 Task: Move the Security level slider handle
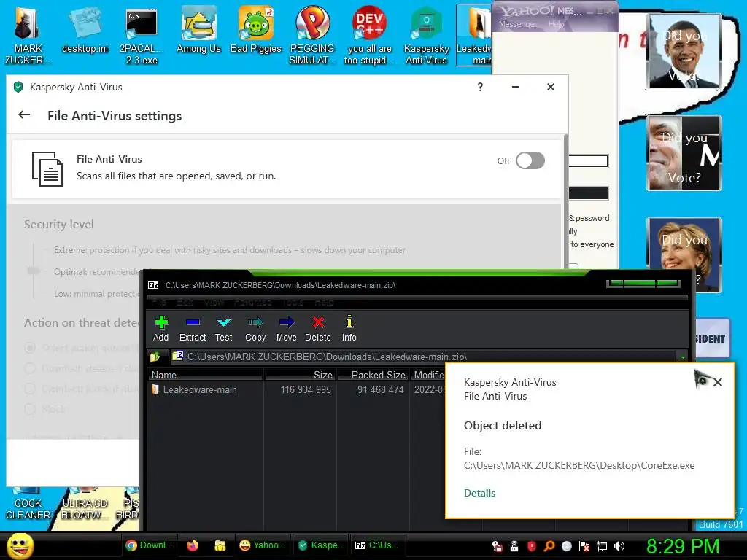pos(34,271)
